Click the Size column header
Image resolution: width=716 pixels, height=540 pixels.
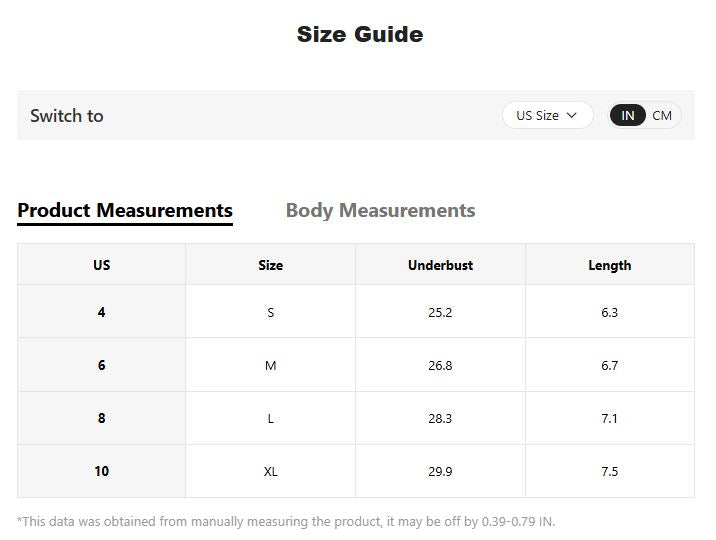coord(270,265)
